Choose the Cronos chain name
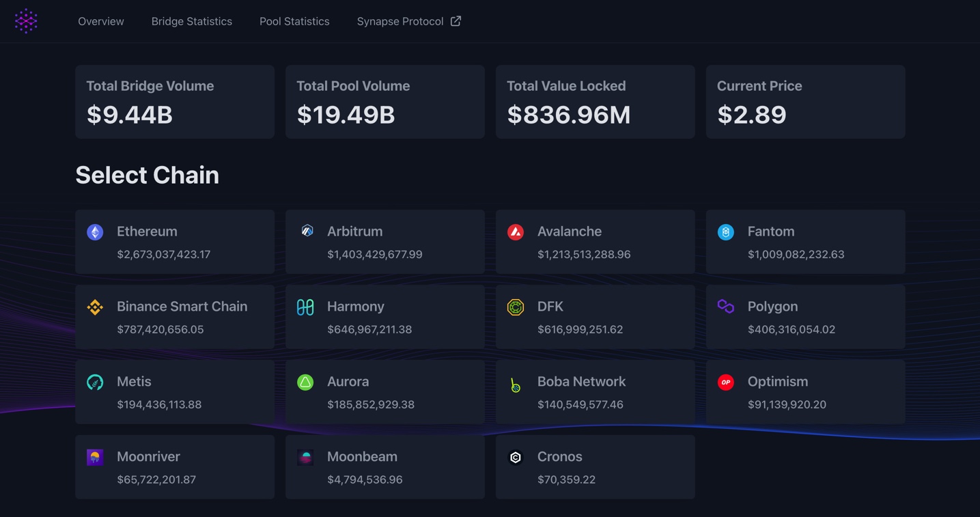 point(560,457)
